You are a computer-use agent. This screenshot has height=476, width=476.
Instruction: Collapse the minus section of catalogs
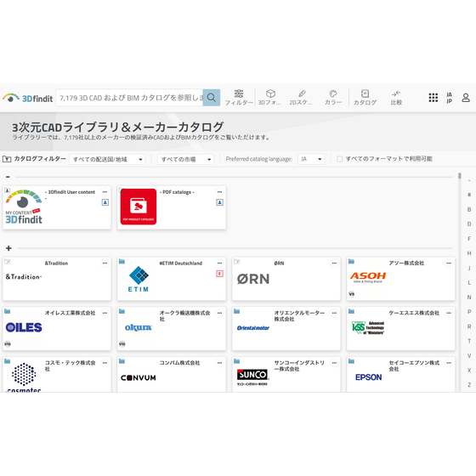tap(8, 177)
